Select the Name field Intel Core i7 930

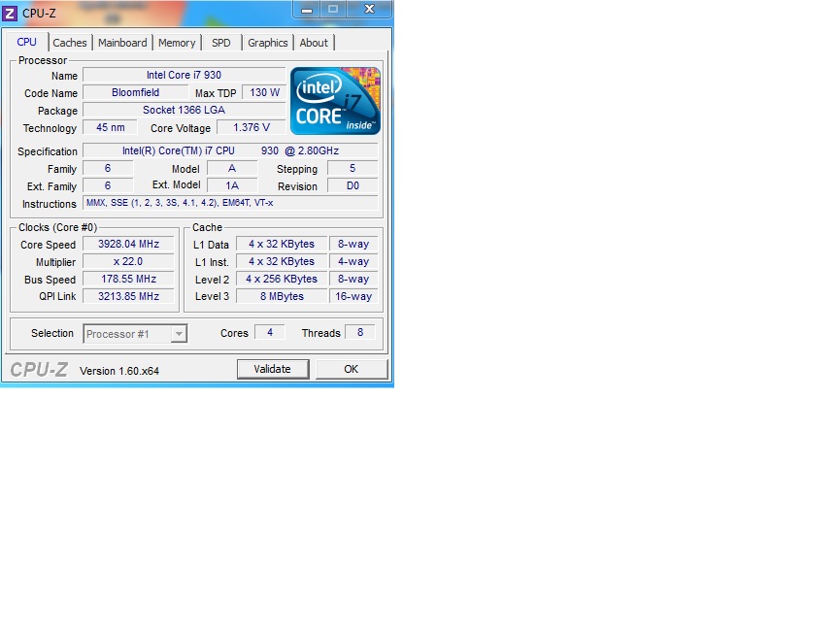pos(184,75)
